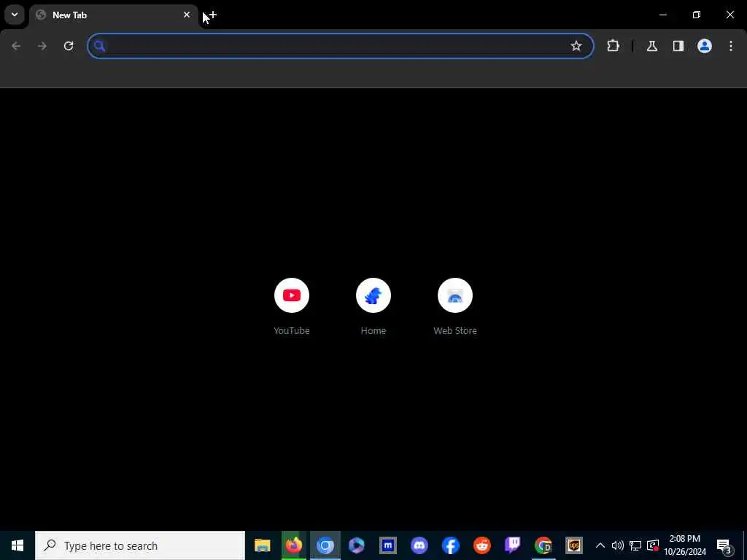This screenshot has height=560, width=747.
Task: Open the three-dot browser menu
Action: 731,46
